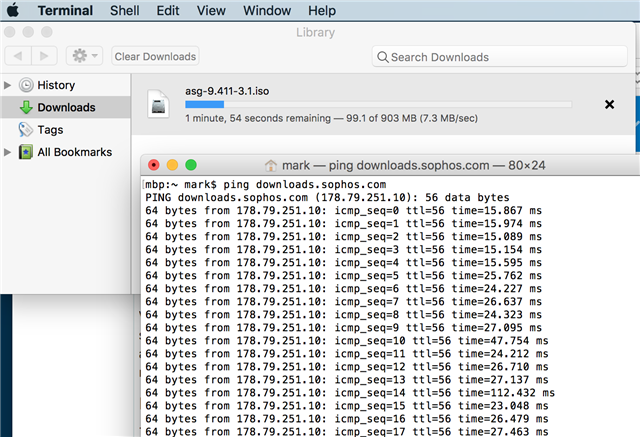Open the View menu
The height and width of the screenshot is (437, 640).
pos(211,10)
